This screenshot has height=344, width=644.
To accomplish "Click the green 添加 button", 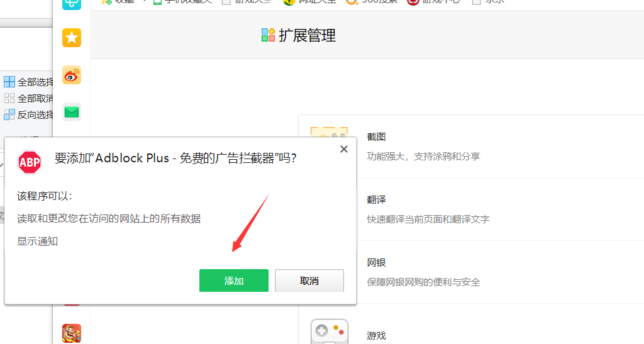I will (234, 280).
